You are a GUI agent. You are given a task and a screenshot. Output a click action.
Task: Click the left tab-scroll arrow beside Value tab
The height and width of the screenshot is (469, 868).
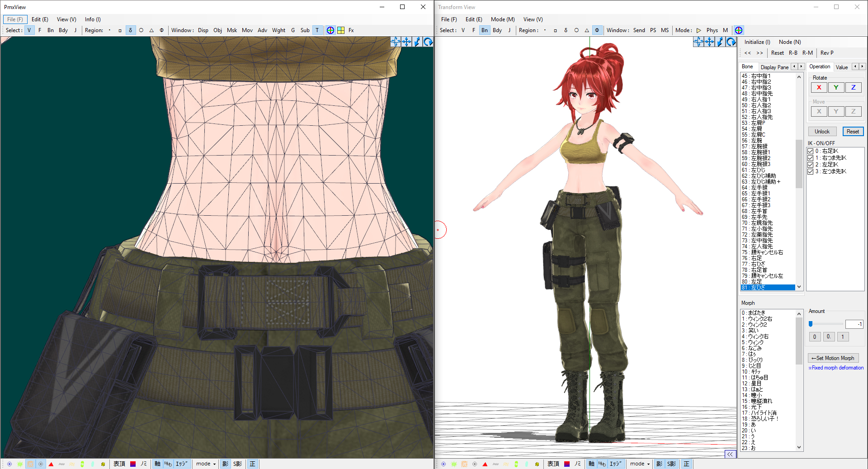coord(855,66)
